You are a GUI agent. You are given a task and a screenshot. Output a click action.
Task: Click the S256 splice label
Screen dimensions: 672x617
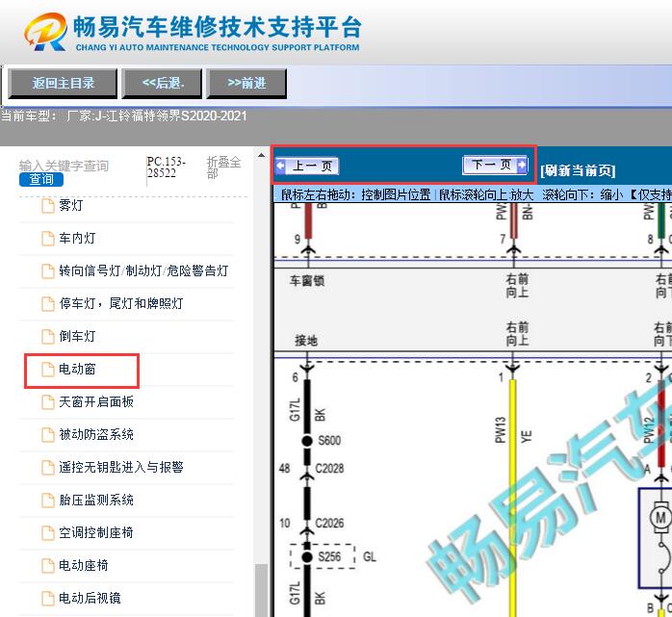(x=329, y=556)
